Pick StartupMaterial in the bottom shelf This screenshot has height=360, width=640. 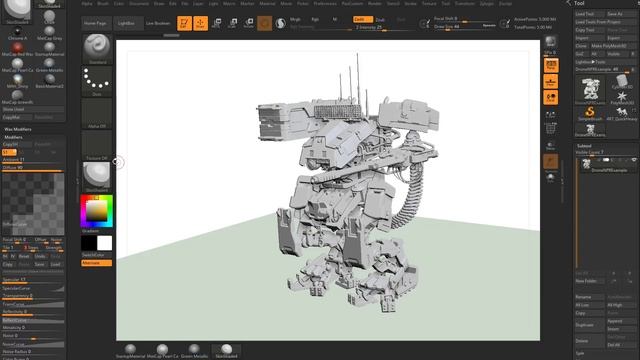click(130, 351)
